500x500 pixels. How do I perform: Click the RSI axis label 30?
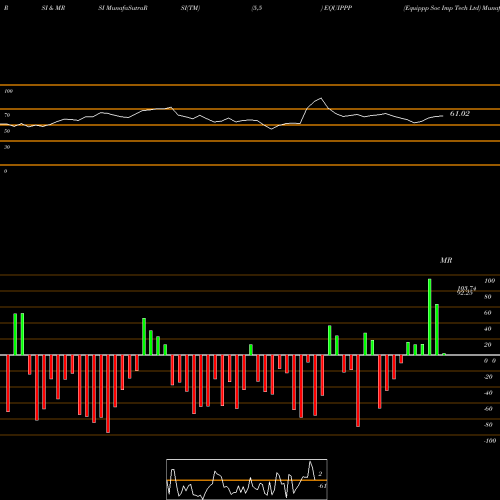tap(7, 147)
